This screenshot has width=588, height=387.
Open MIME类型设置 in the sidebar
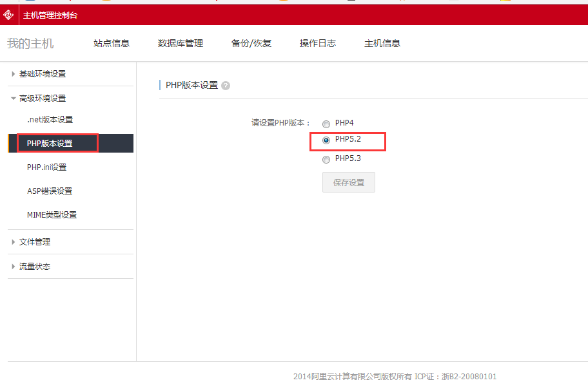pos(52,215)
